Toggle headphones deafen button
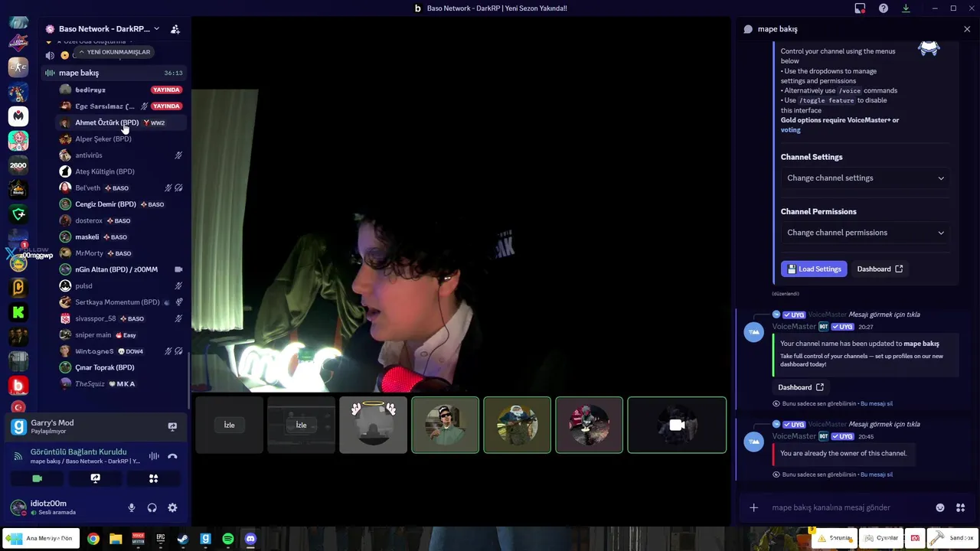 coord(152,507)
